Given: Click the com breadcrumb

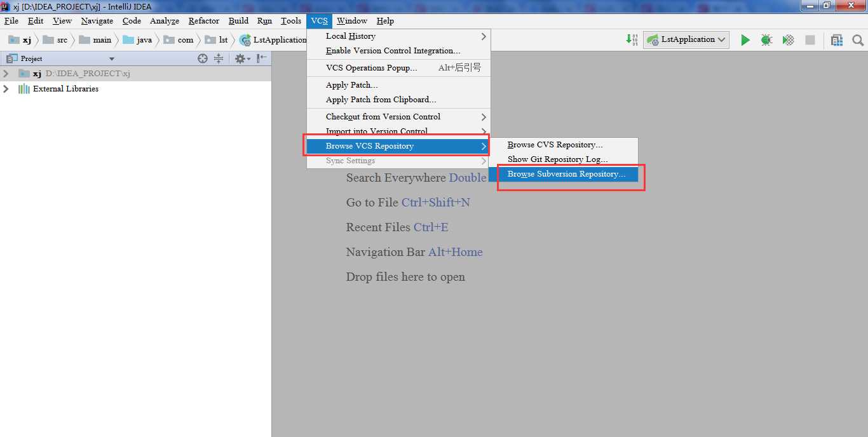Looking at the screenshot, I should point(179,40).
